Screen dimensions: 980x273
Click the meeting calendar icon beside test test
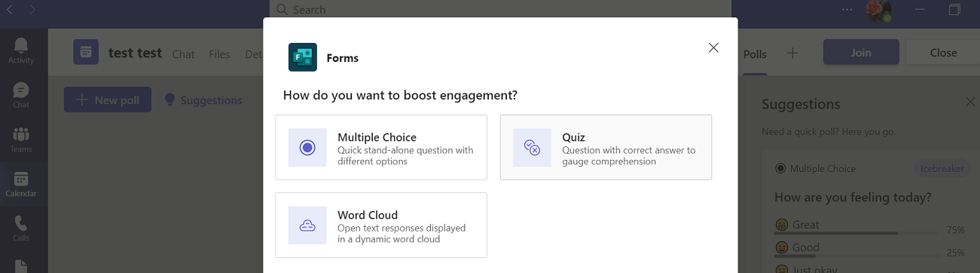click(86, 52)
